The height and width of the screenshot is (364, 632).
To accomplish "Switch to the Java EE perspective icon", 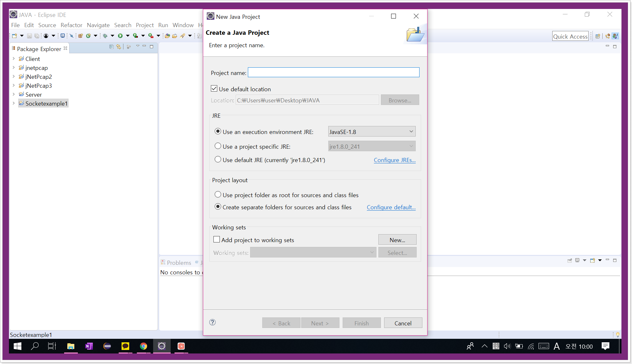I will 607,36.
